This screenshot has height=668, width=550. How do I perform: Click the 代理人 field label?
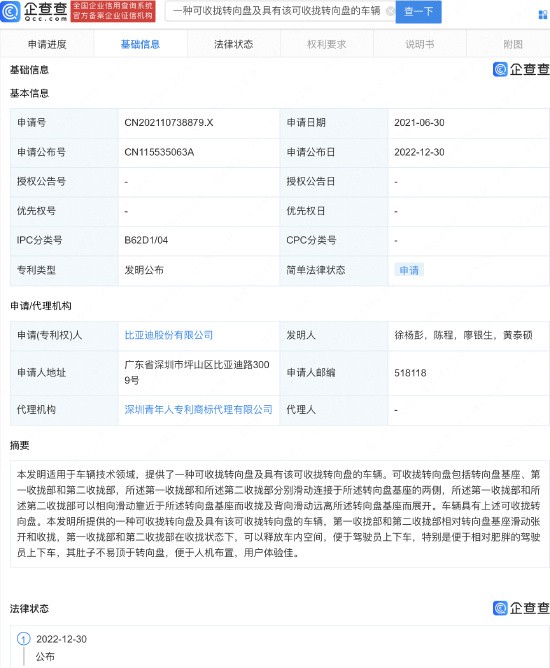(x=301, y=410)
